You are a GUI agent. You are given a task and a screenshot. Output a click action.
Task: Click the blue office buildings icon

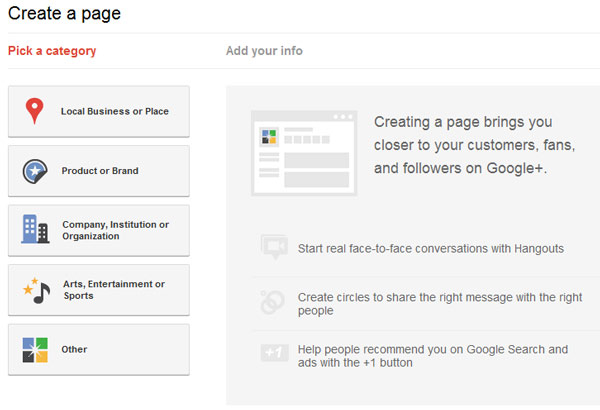pyautogui.click(x=35, y=229)
